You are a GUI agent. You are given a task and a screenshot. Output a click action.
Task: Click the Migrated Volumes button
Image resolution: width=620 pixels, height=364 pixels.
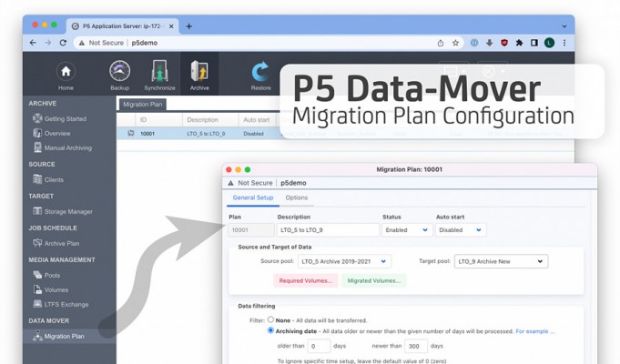tap(373, 280)
